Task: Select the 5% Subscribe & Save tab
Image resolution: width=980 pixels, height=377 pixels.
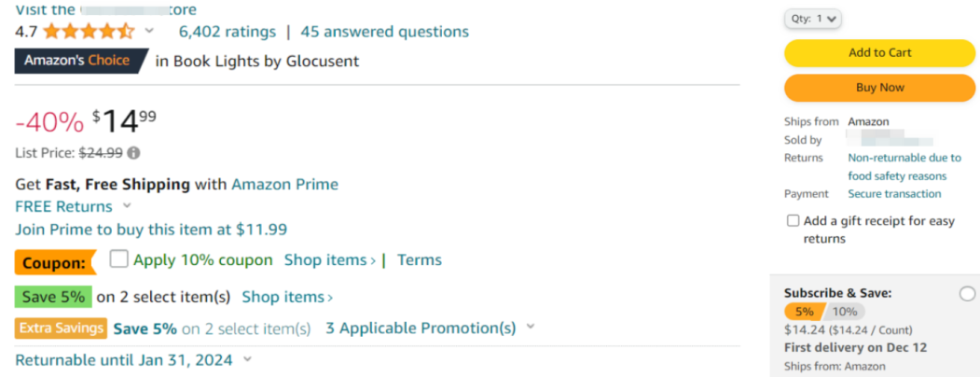Action: tap(805, 312)
